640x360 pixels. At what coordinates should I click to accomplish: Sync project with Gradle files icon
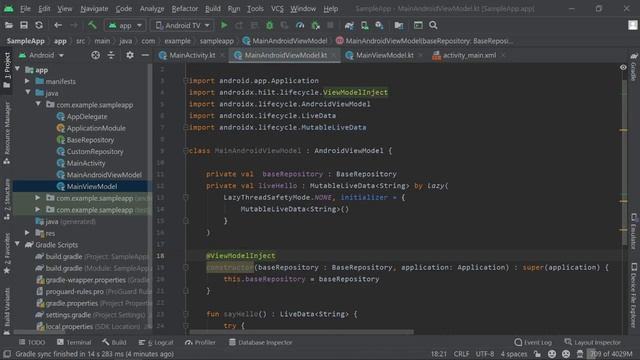coord(349,25)
